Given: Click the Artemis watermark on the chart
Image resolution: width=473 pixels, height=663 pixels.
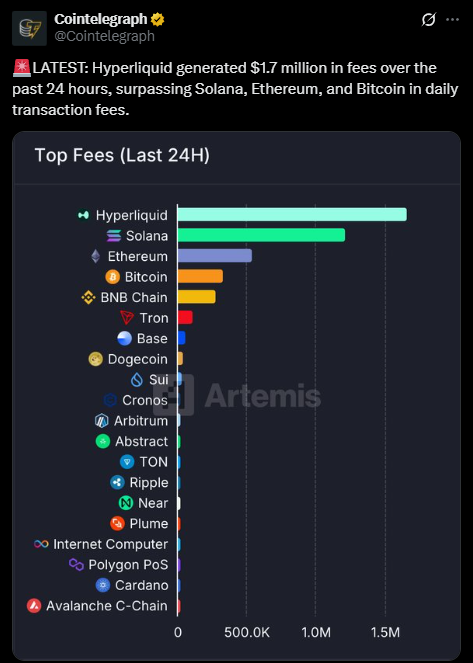Looking at the screenshot, I should coord(237,395).
